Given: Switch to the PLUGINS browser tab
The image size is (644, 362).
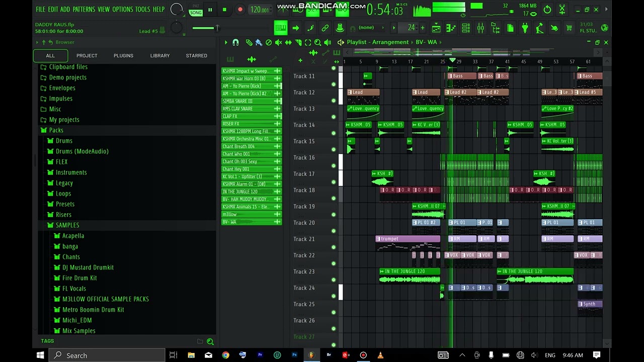Looking at the screenshot, I should click(123, 56).
